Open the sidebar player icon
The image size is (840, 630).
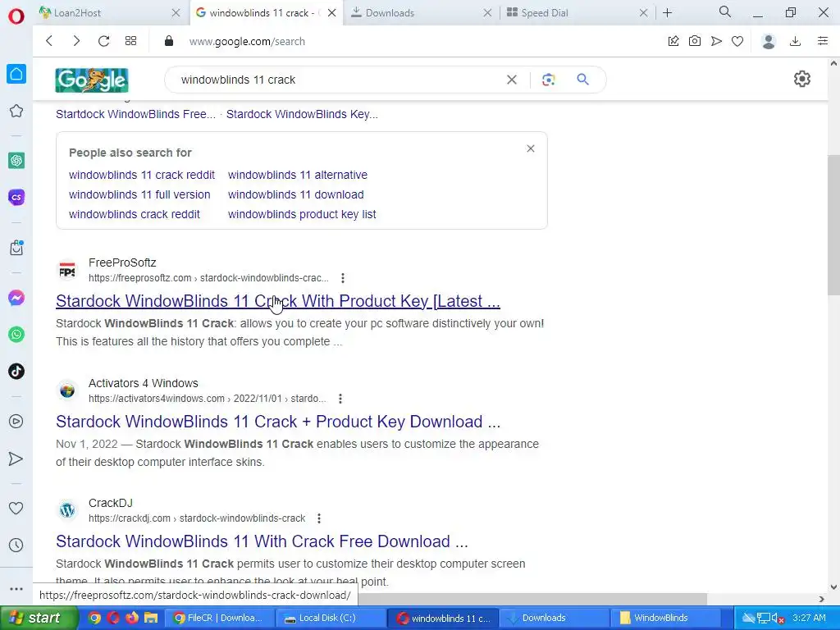point(16,422)
